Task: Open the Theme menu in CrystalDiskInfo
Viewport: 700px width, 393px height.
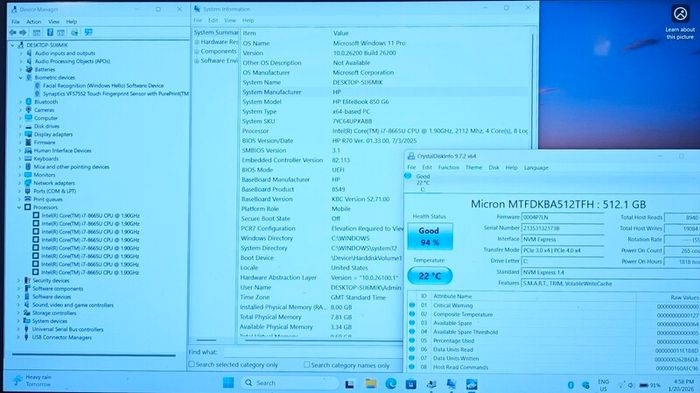Action: (474, 167)
